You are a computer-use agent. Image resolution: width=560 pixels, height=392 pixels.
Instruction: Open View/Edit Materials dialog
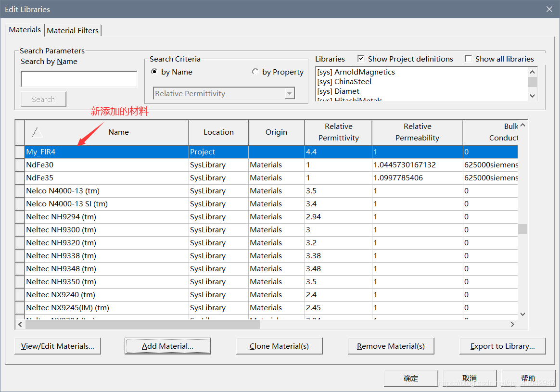click(x=58, y=346)
